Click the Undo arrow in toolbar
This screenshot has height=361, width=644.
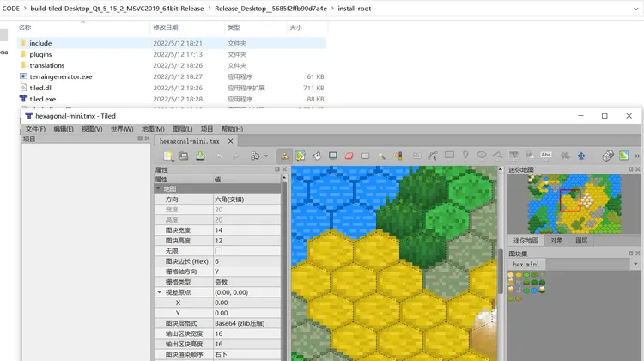coord(219,156)
